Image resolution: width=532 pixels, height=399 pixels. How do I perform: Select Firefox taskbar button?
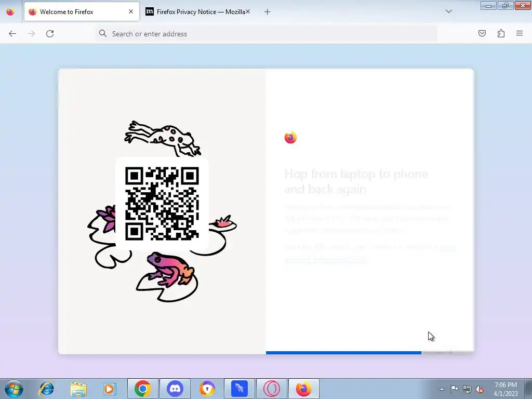(304, 389)
